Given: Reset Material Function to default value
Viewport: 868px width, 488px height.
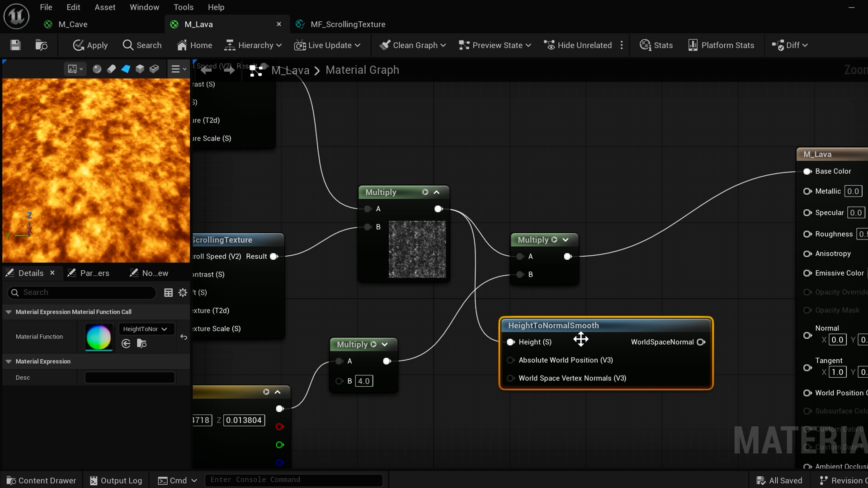Looking at the screenshot, I should (184, 337).
